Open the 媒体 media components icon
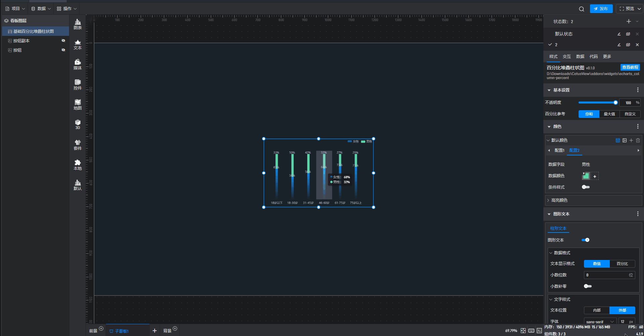This screenshot has height=336, width=644. (77, 64)
